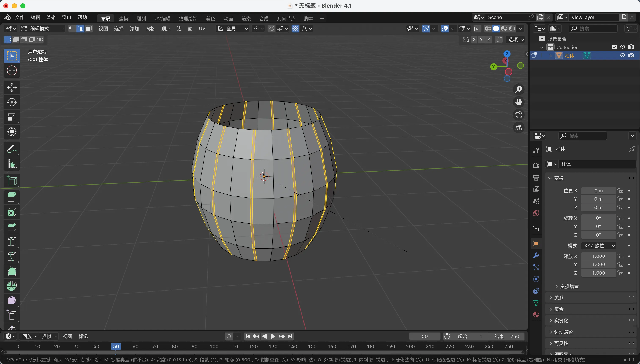
Task: Select the Move tool in the toolbar
Action: pos(12,88)
